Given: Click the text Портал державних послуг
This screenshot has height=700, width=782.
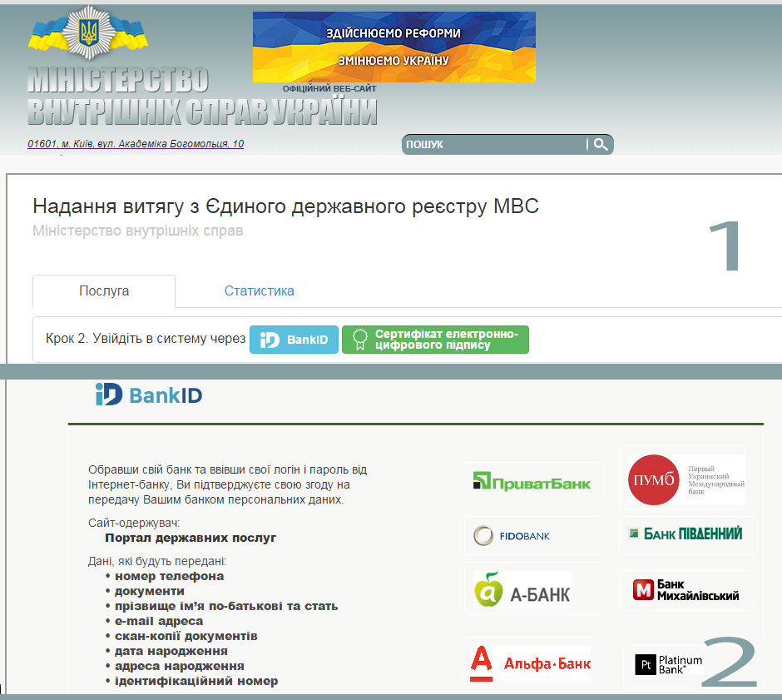Looking at the screenshot, I should (x=191, y=538).
